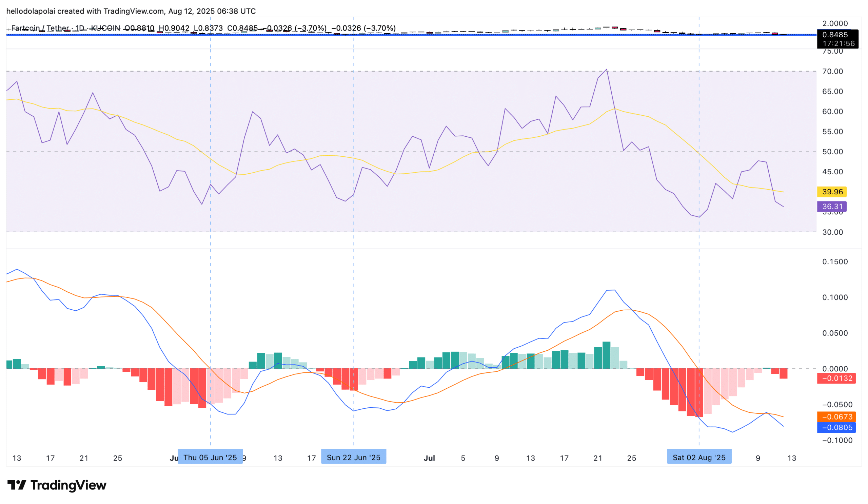Click the 50.00 RSI midline scale label
The width and height of the screenshot is (868, 504).
[x=832, y=152]
